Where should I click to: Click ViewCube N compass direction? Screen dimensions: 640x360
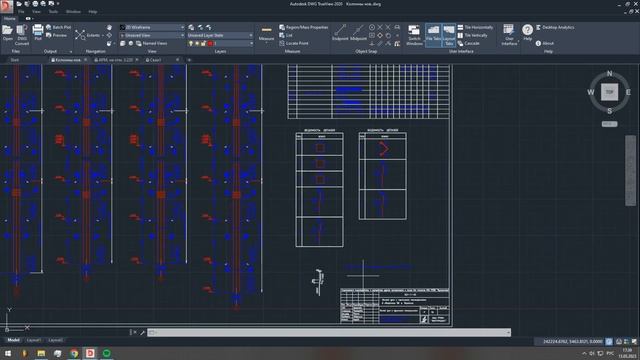coord(609,73)
